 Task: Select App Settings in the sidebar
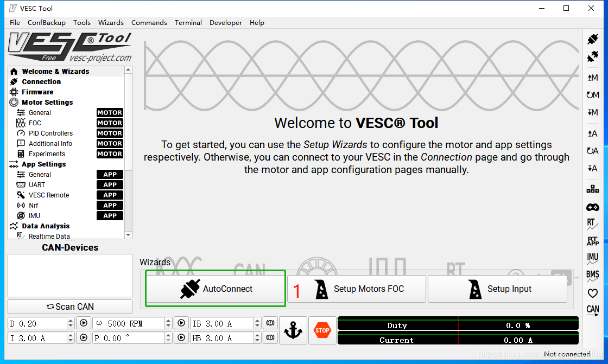[x=66, y=164]
